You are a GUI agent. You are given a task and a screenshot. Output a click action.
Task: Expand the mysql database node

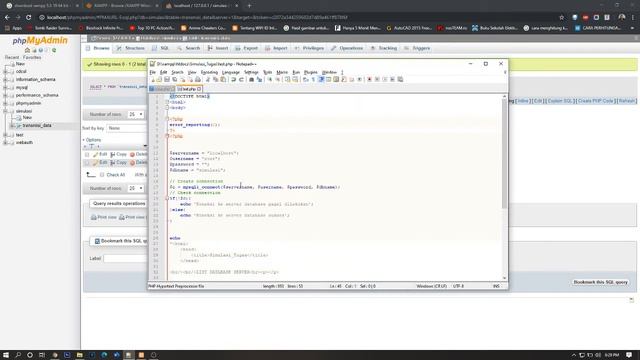coord(5,87)
